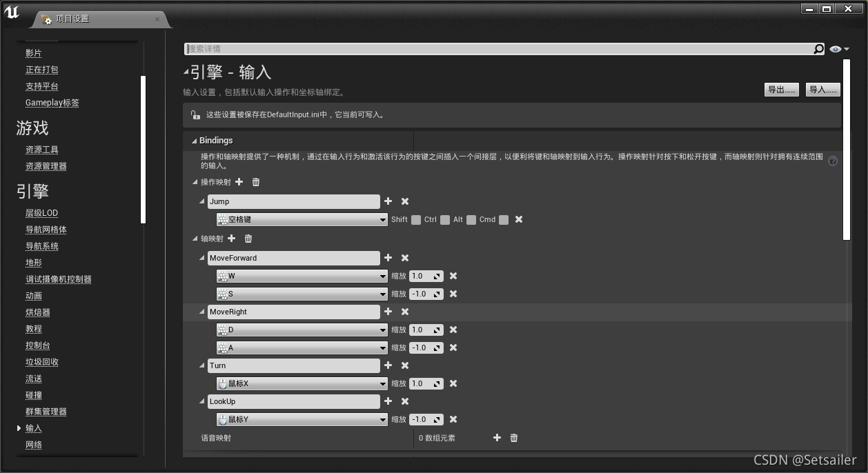The image size is (868, 473).
Task: Add a new axis mapping with plus icon
Action: pyautogui.click(x=232, y=239)
